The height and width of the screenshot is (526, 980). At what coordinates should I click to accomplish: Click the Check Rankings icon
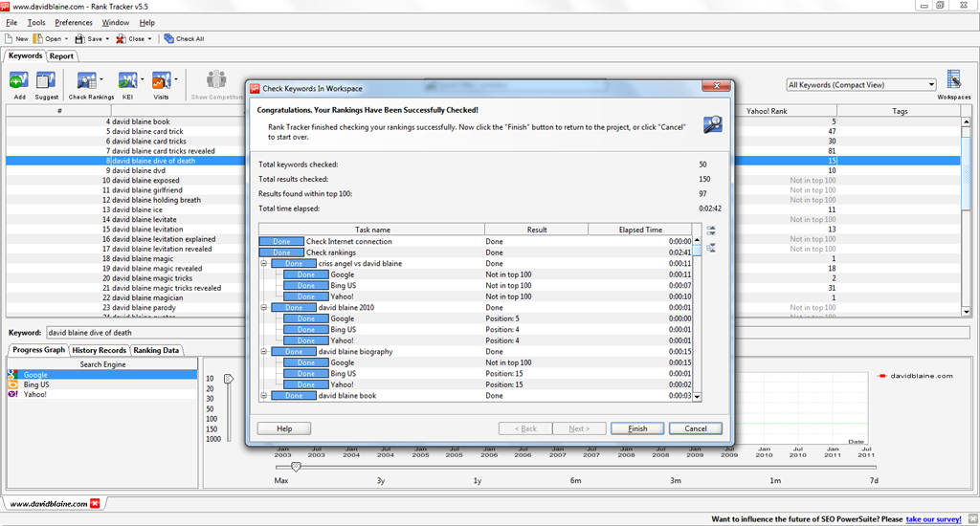pos(87,80)
